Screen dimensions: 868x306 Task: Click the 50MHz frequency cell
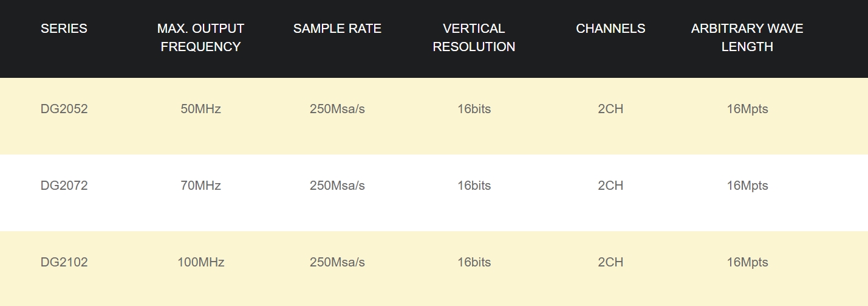tap(200, 110)
